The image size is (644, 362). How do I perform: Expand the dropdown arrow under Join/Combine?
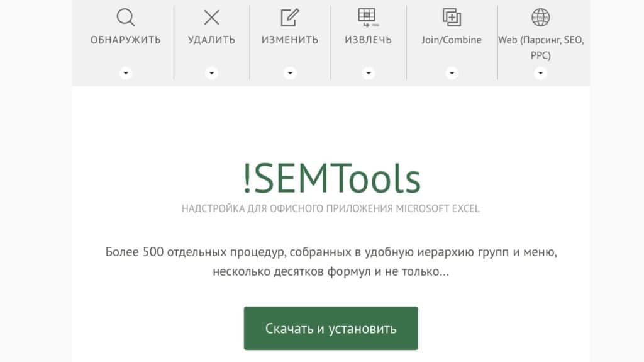tap(452, 73)
